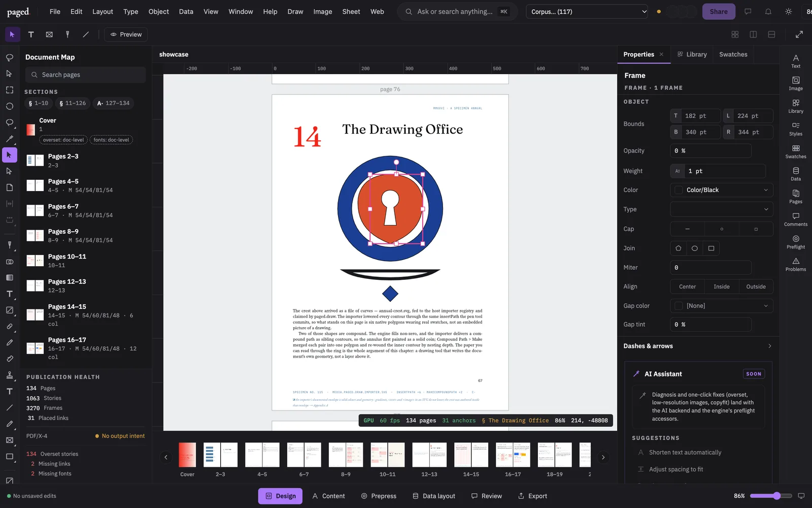
Task: Choose the square cap option
Action: 756,229
